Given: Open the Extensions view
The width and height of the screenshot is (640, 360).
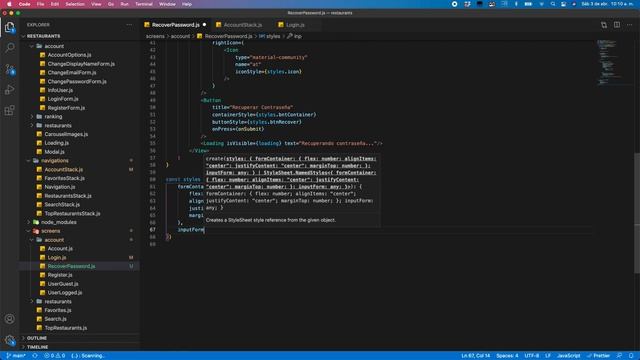Looking at the screenshot, I should pyautogui.click(x=9, y=110).
